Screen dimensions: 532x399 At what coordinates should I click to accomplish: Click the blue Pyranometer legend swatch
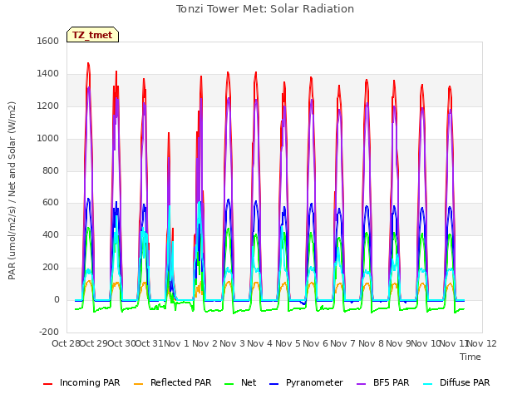[273, 384]
